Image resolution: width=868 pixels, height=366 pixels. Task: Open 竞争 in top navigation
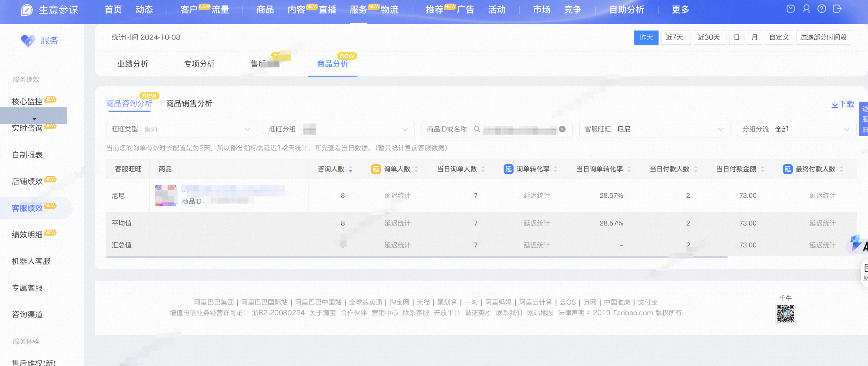coord(573,10)
